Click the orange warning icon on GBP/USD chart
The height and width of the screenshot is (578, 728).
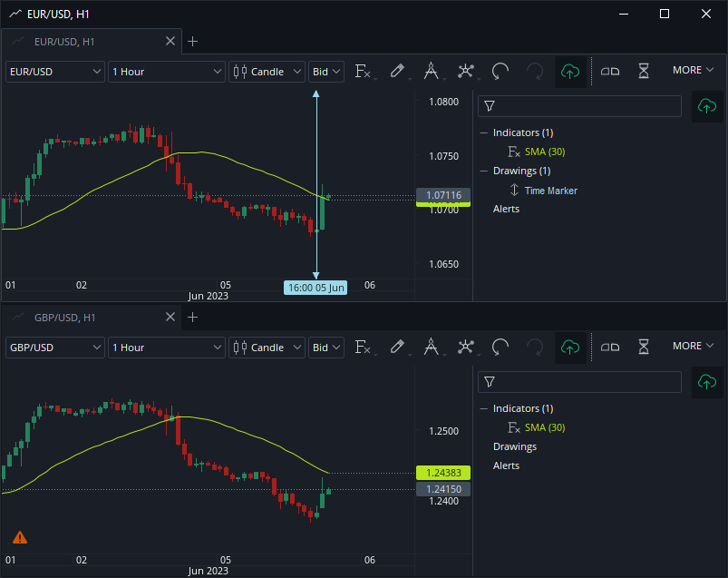click(20, 537)
